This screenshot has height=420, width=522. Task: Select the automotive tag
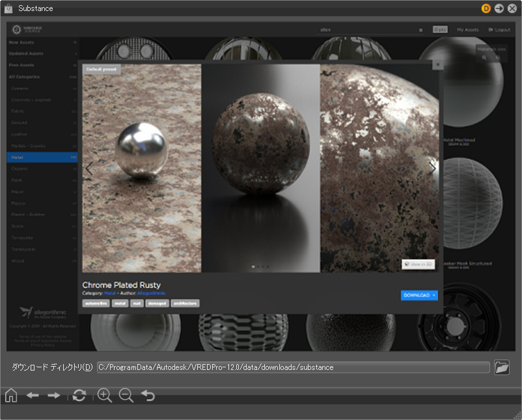pos(96,303)
